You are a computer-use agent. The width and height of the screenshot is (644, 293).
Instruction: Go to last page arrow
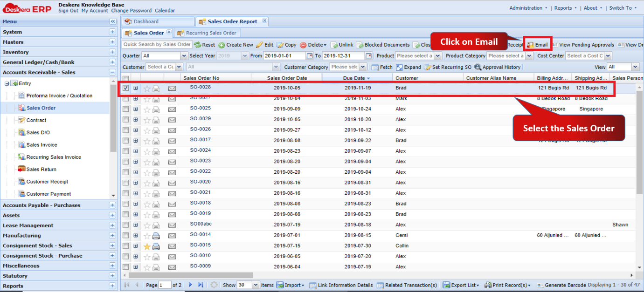pyautogui.click(x=201, y=285)
